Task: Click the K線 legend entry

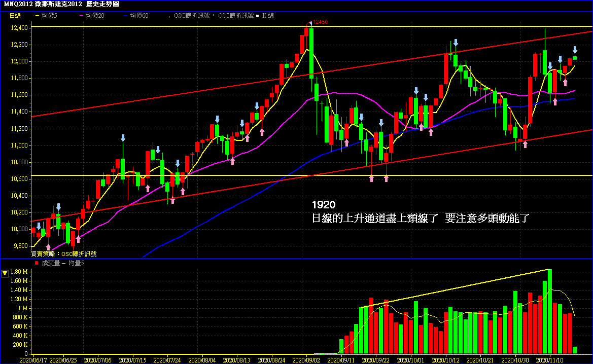Action: click(x=268, y=16)
